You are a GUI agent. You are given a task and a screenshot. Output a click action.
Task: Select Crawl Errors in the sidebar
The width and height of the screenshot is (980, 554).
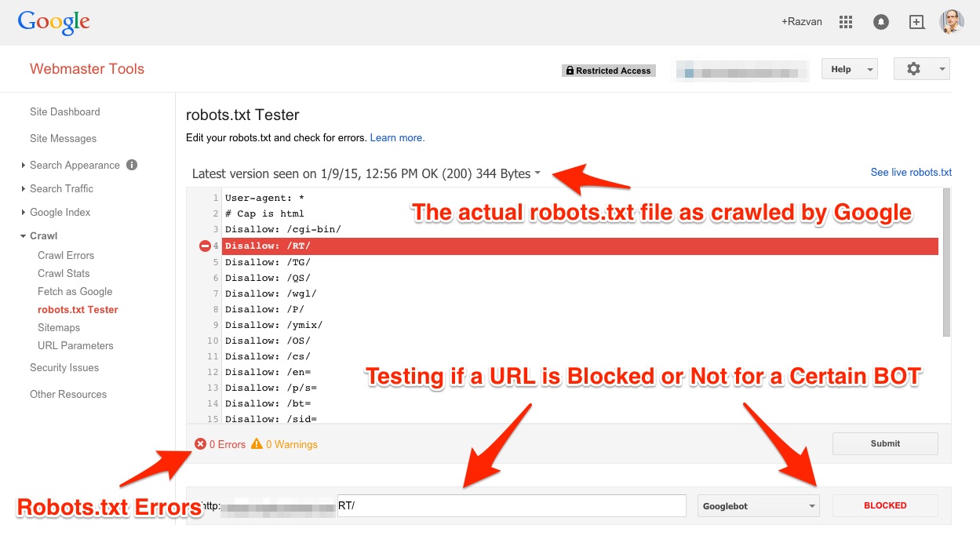coord(65,255)
